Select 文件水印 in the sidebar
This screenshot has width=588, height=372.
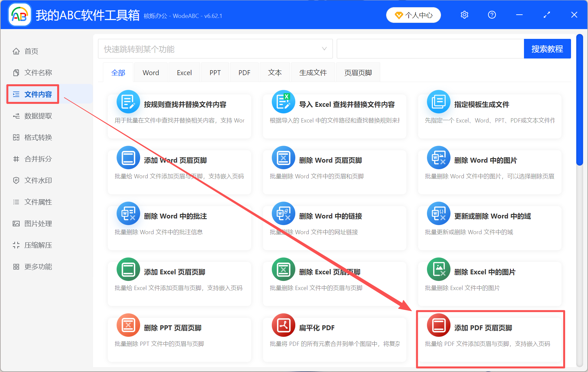pyautogui.click(x=38, y=180)
